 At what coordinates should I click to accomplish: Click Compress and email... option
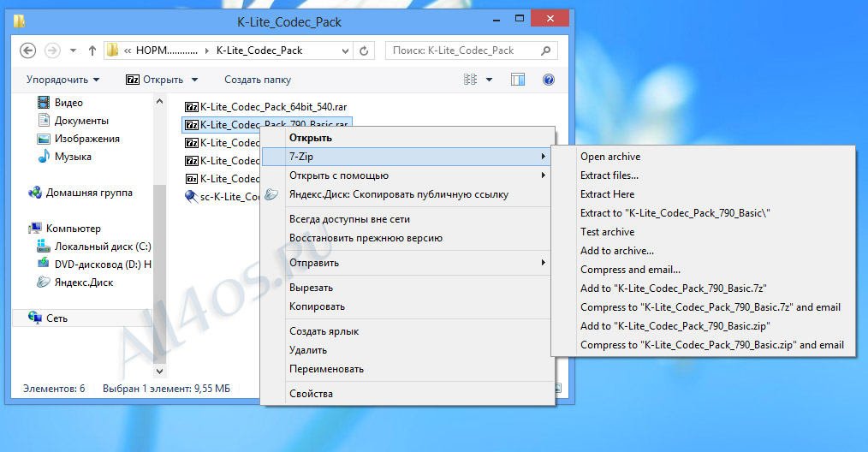tap(703, 270)
